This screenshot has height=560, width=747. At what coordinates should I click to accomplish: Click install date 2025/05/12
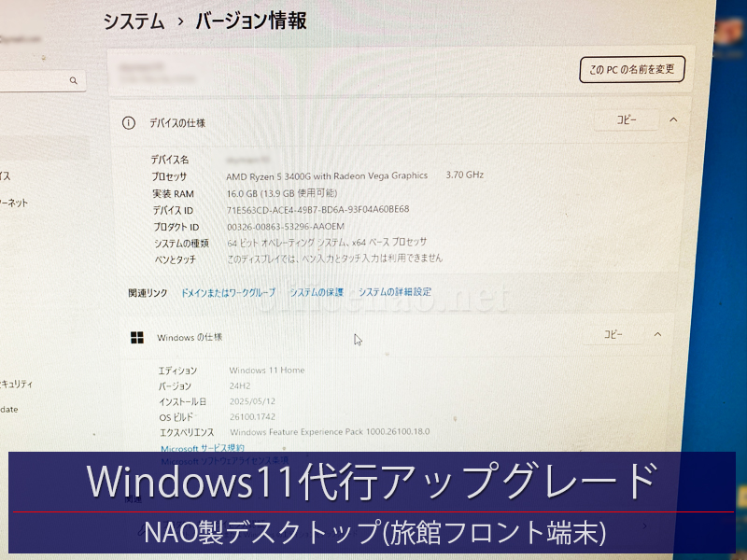point(252,401)
